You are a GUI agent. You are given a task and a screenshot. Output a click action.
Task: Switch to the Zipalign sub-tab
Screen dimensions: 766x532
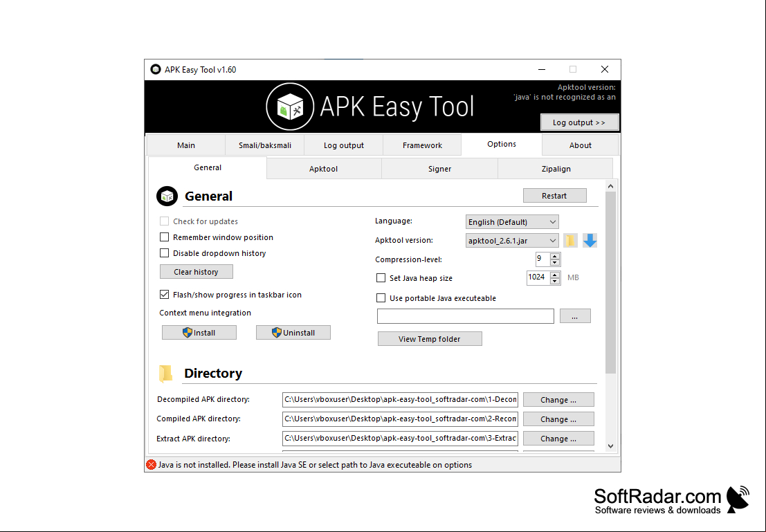[x=556, y=169]
